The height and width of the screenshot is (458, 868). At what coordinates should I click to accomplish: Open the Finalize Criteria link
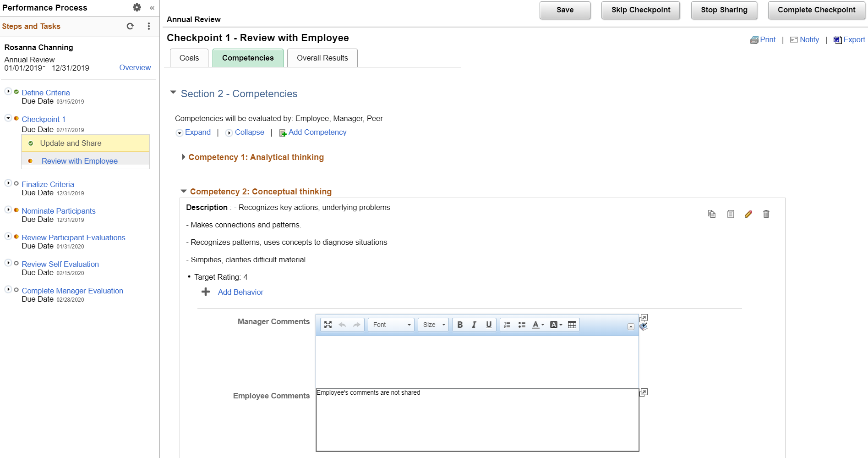point(48,184)
